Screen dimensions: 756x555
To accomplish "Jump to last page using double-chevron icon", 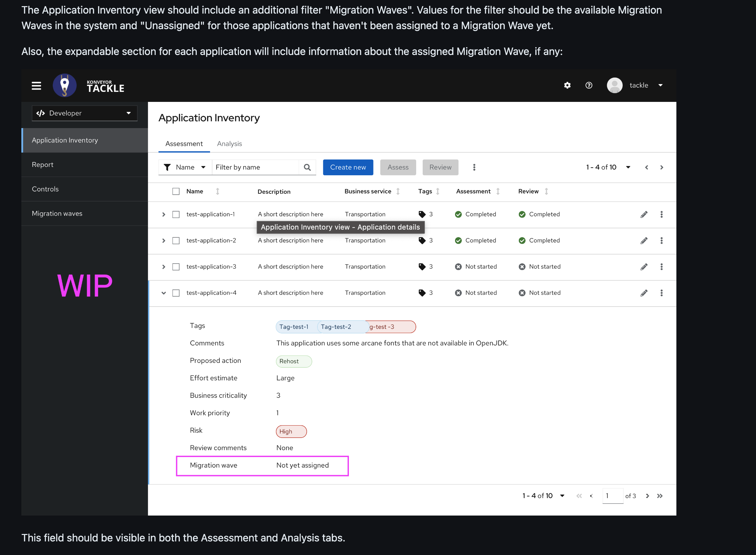I will (660, 495).
